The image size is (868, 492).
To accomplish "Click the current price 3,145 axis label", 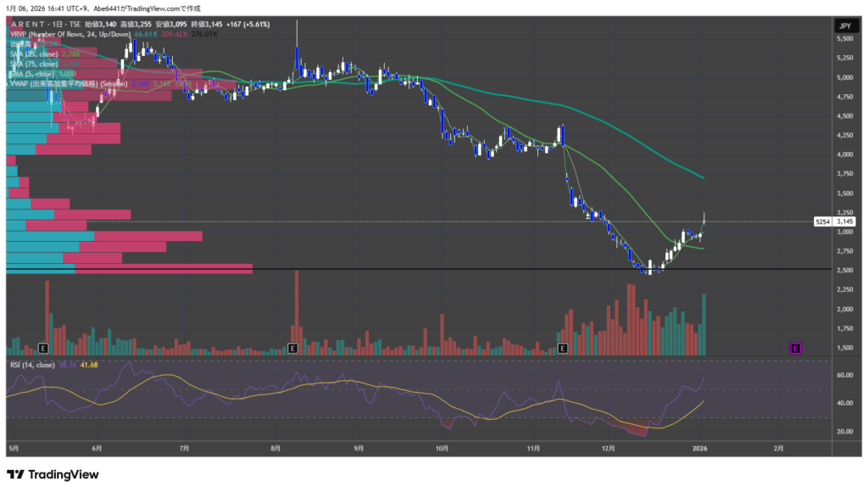I will tap(844, 221).
